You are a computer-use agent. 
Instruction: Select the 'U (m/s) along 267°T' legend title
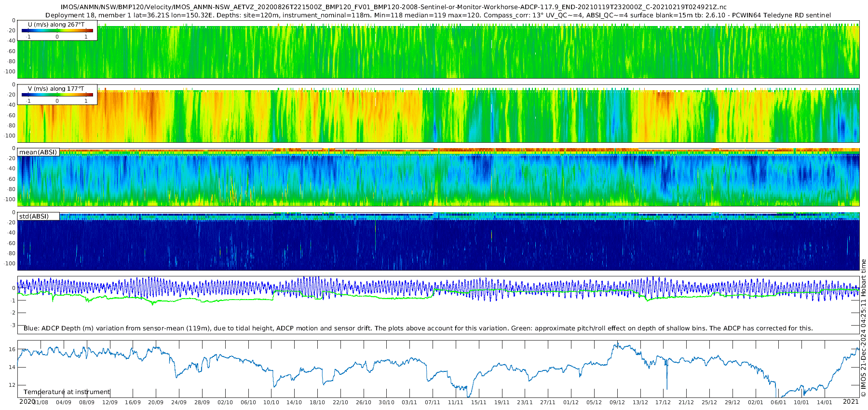pyautogui.click(x=56, y=25)
